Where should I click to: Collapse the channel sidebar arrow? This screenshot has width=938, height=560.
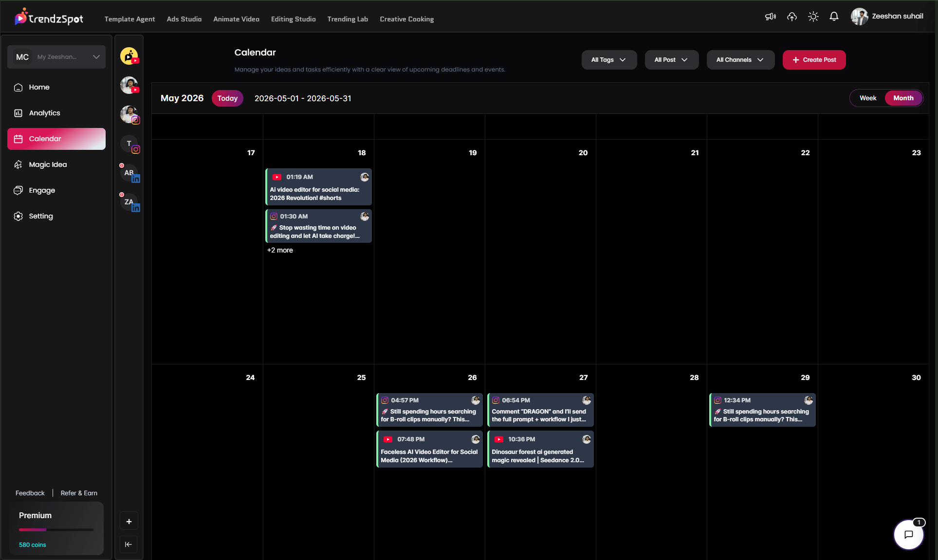tap(129, 544)
